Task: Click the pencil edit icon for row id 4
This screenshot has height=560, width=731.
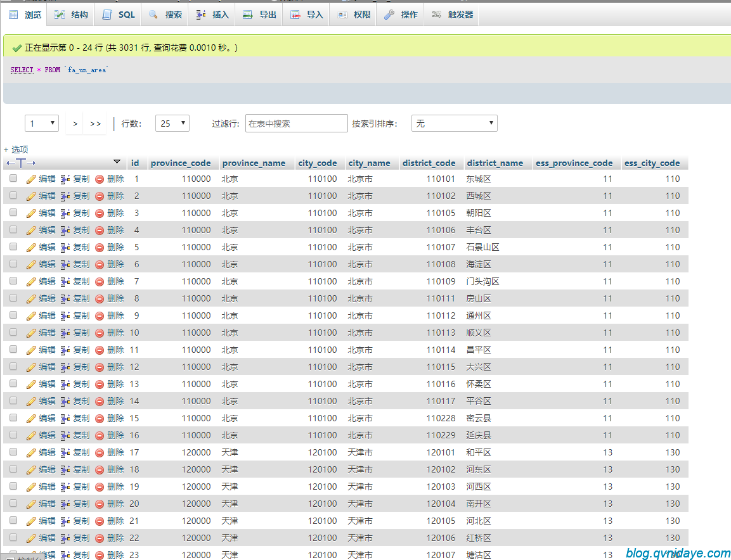Action: coord(31,230)
